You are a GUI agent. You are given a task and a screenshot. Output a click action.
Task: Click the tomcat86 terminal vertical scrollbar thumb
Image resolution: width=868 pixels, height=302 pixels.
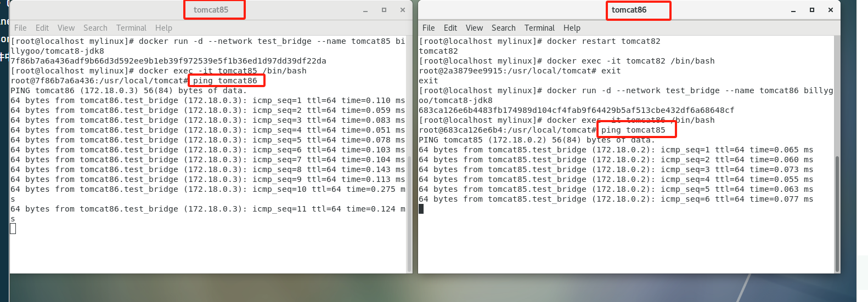point(837,214)
